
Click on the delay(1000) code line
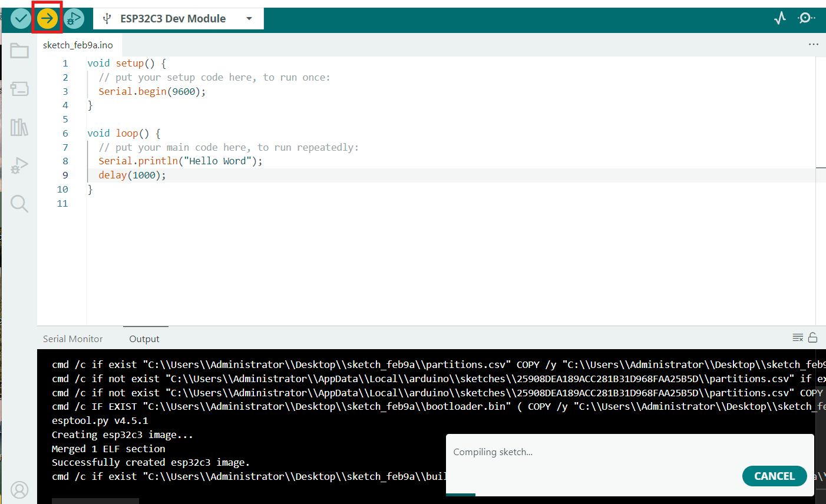coord(132,175)
